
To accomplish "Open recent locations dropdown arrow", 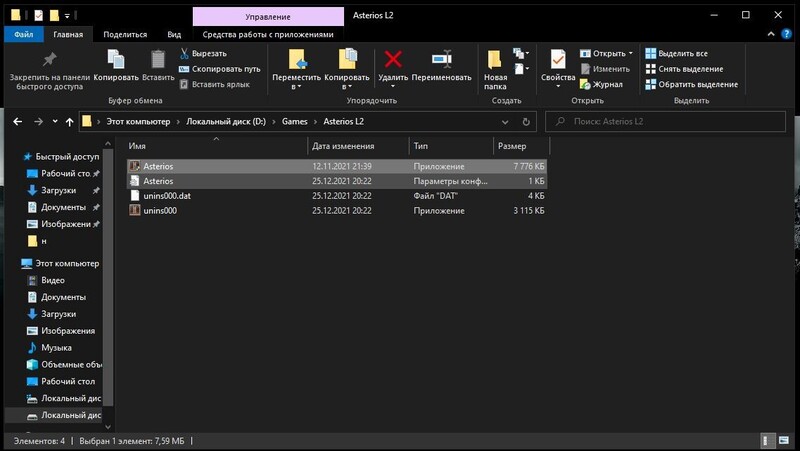I will click(x=55, y=121).
